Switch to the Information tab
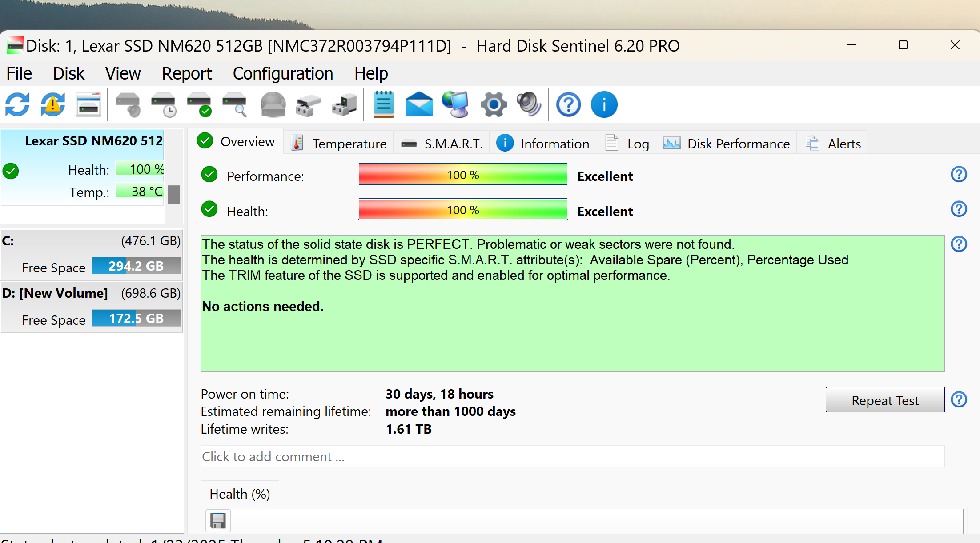The height and width of the screenshot is (543, 980). point(543,144)
